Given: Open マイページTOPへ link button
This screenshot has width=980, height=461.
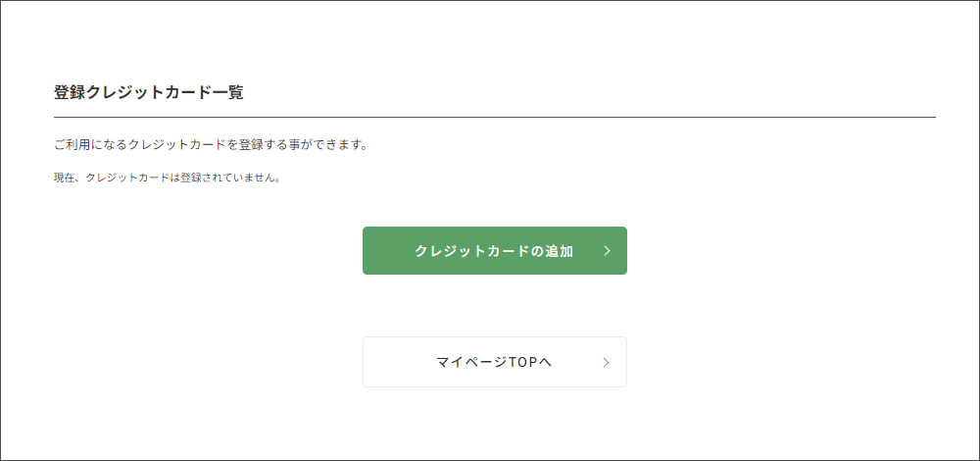Looking at the screenshot, I should pyautogui.click(x=494, y=362).
